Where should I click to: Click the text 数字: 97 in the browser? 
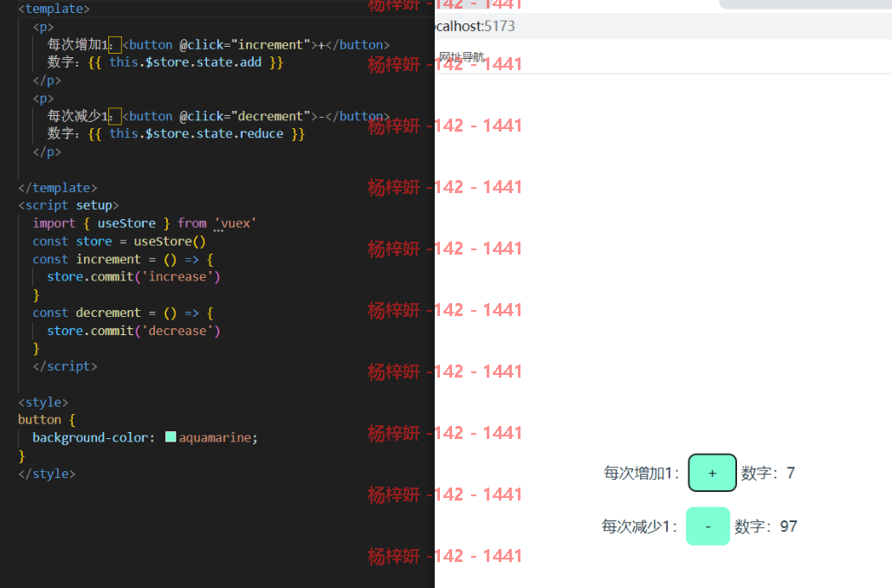[x=766, y=526]
